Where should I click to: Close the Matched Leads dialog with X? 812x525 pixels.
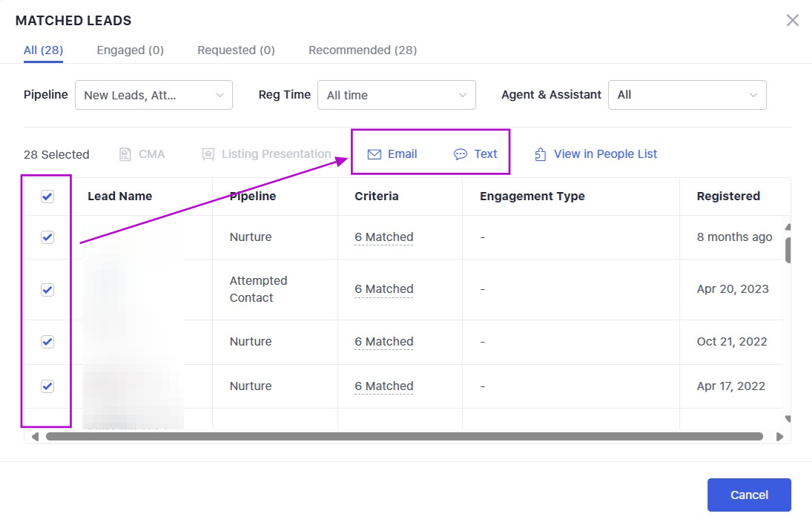pyautogui.click(x=793, y=20)
